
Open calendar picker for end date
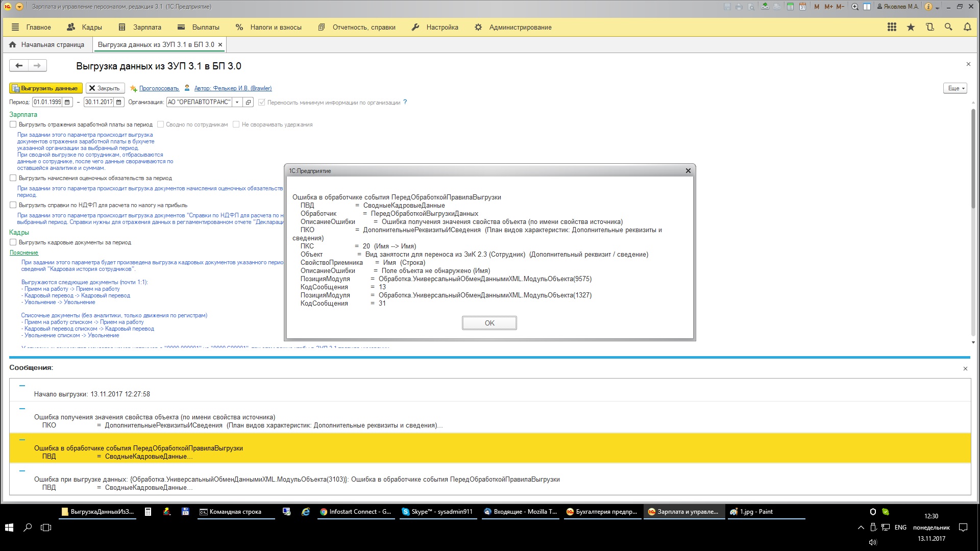click(119, 102)
